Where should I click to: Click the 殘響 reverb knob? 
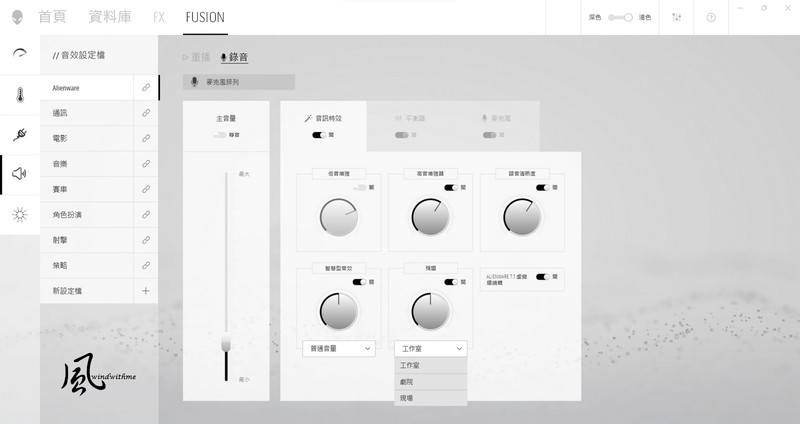pos(431,311)
